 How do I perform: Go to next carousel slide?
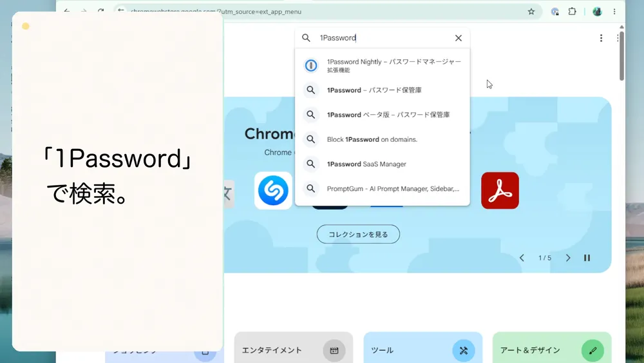[568, 258]
